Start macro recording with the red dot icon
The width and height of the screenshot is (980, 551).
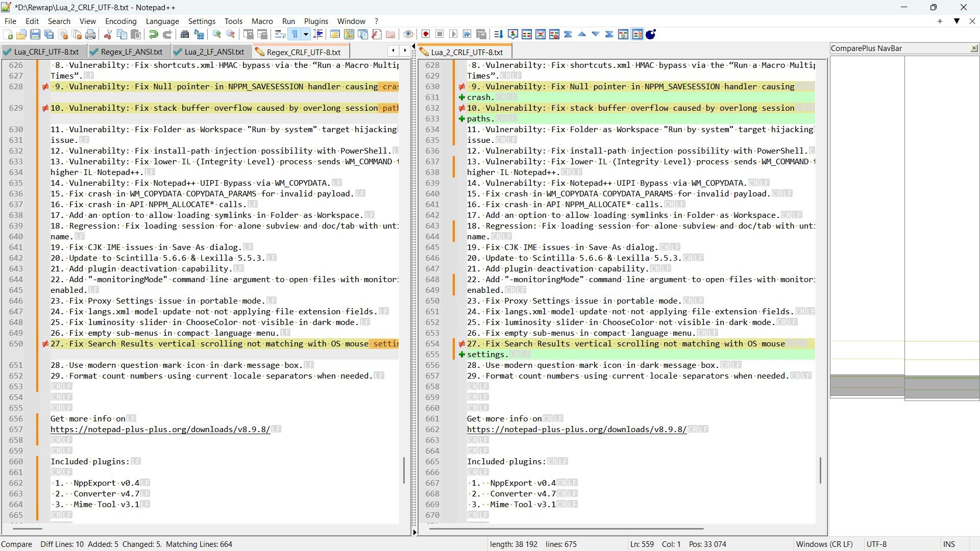click(x=426, y=34)
